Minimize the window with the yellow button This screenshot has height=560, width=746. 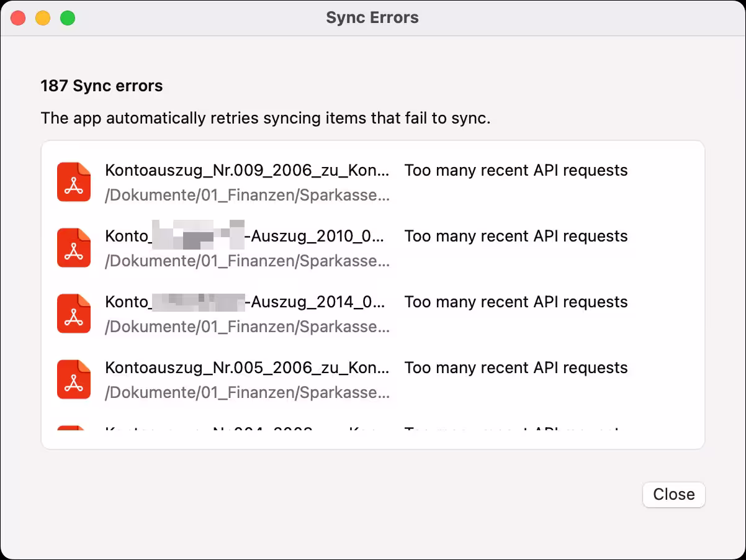[43, 18]
